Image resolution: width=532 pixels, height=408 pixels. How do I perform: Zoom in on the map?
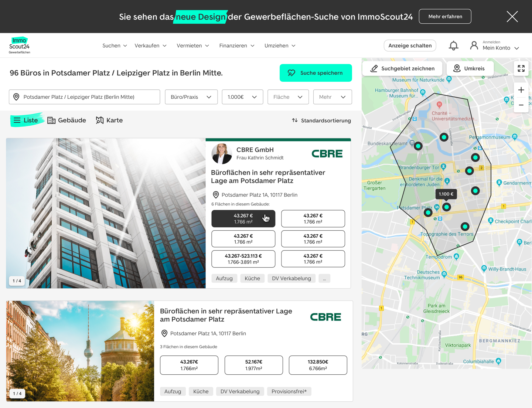pos(521,90)
